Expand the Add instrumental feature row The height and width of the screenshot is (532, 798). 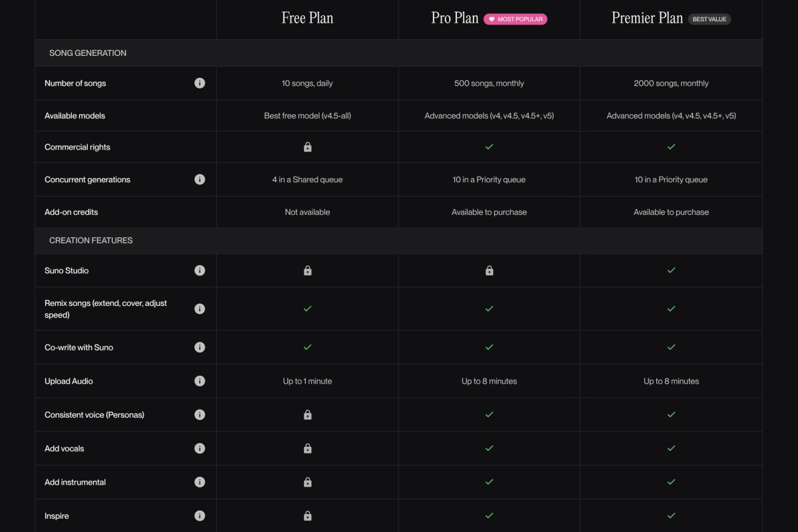tap(74, 481)
